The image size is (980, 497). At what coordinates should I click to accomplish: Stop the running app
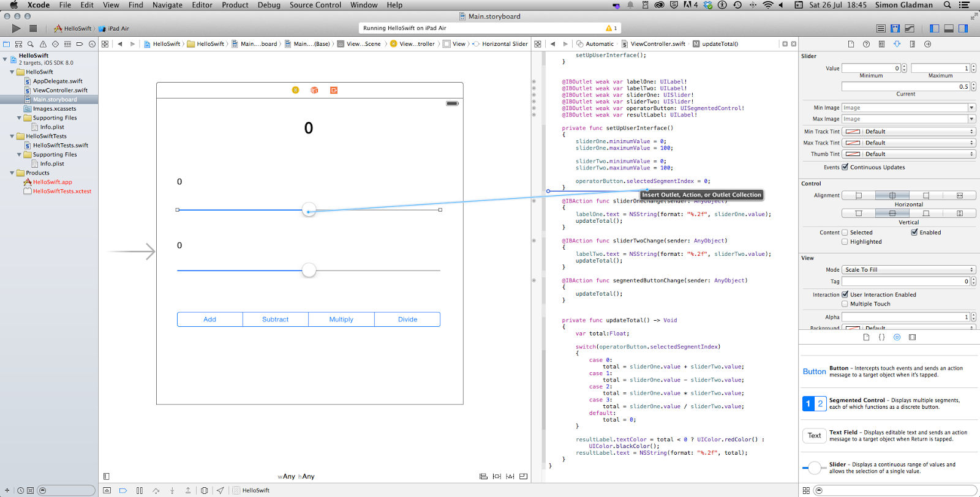coord(33,28)
